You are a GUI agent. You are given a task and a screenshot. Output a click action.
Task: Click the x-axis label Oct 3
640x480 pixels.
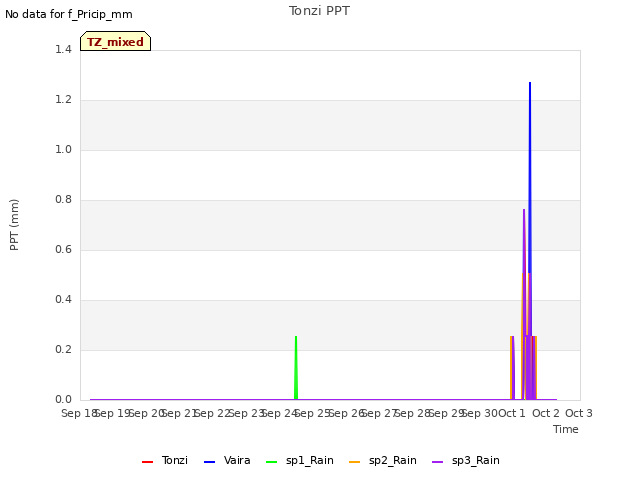[x=579, y=413]
